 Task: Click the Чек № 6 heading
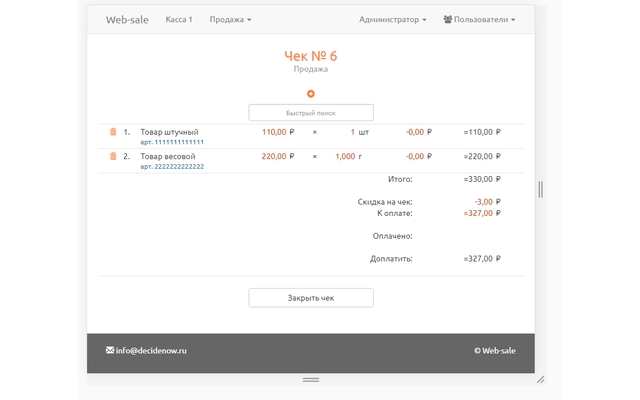pos(311,56)
